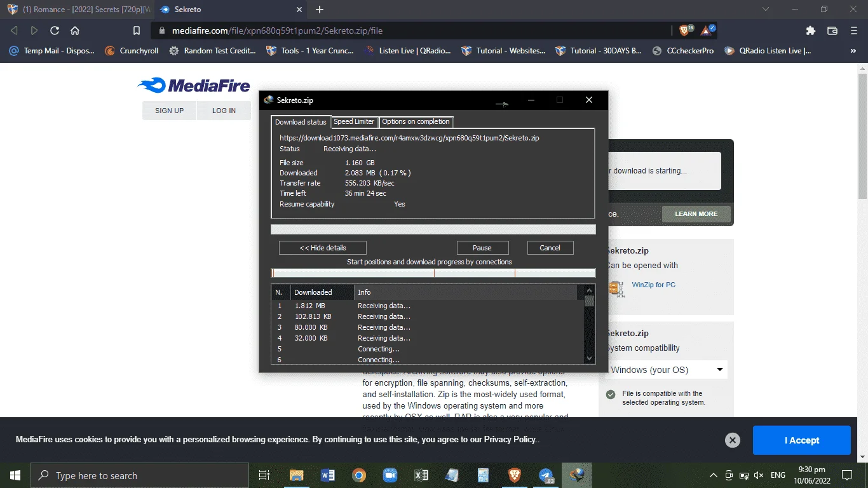Click the LEARN MORE button on MediaFire
The image size is (868, 488).
click(x=696, y=214)
